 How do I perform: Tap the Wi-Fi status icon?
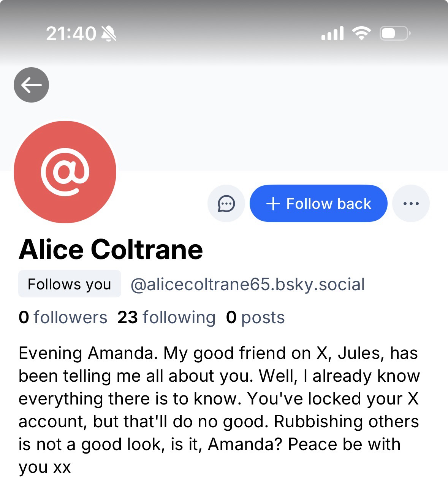pyautogui.click(x=361, y=33)
